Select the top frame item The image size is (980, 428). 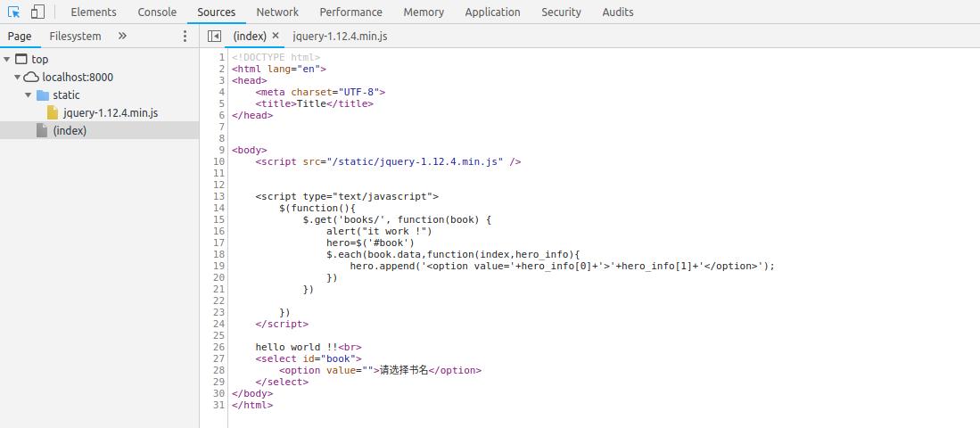pyautogui.click(x=40, y=60)
